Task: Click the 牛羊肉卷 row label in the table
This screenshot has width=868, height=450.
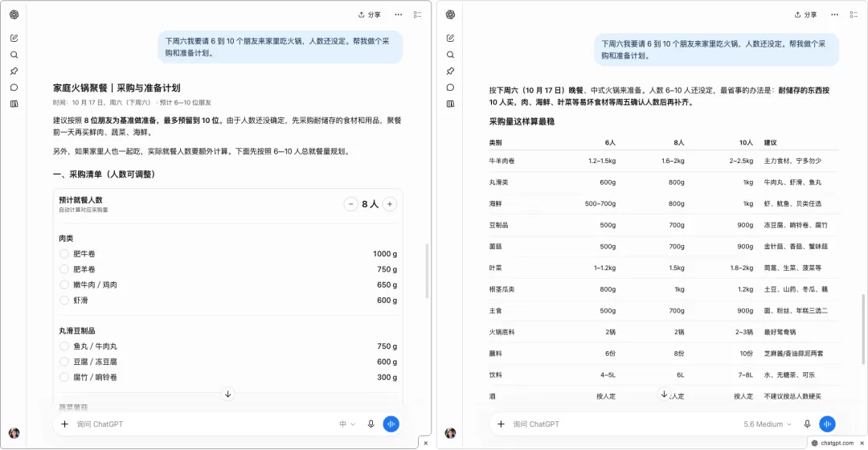Action: pyautogui.click(x=502, y=161)
